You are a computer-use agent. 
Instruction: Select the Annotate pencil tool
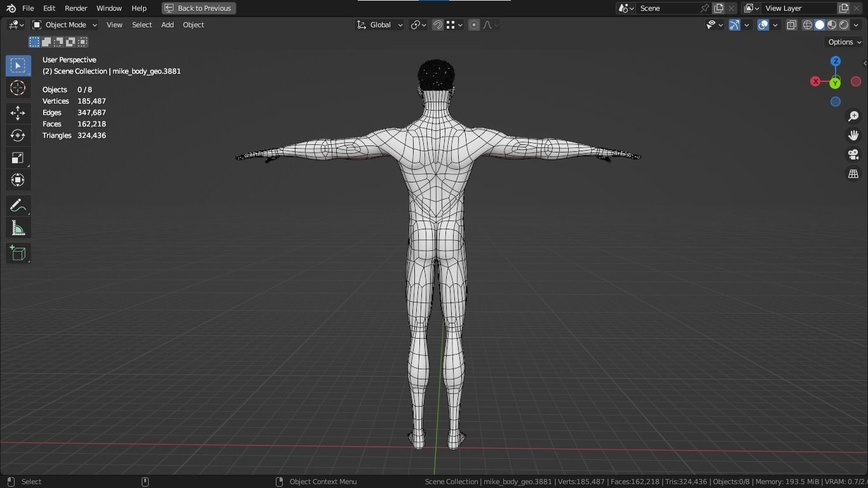tap(18, 206)
